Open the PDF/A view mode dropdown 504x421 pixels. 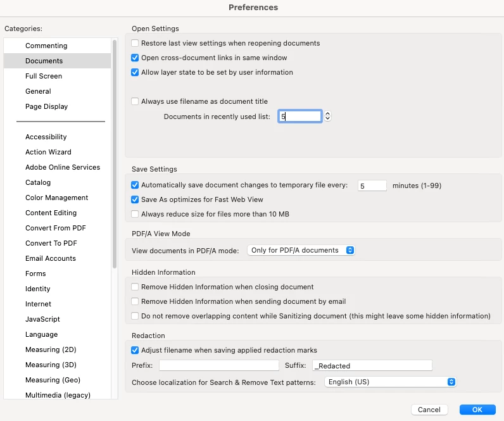click(x=301, y=251)
